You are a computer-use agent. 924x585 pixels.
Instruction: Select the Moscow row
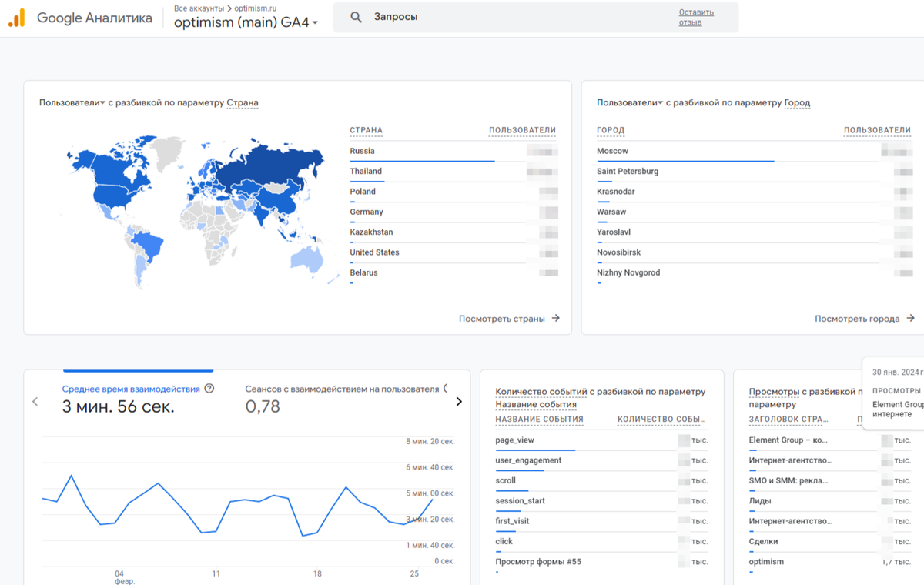point(755,152)
